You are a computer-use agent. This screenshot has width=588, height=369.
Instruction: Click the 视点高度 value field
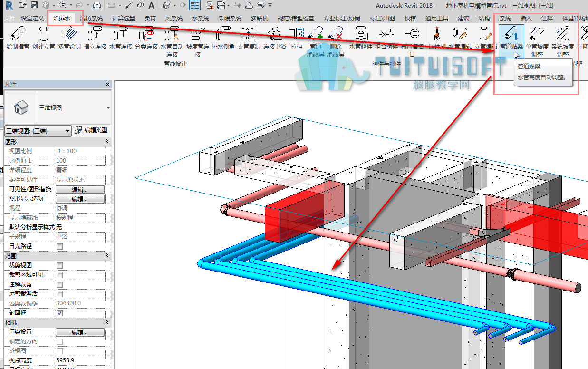83,360
